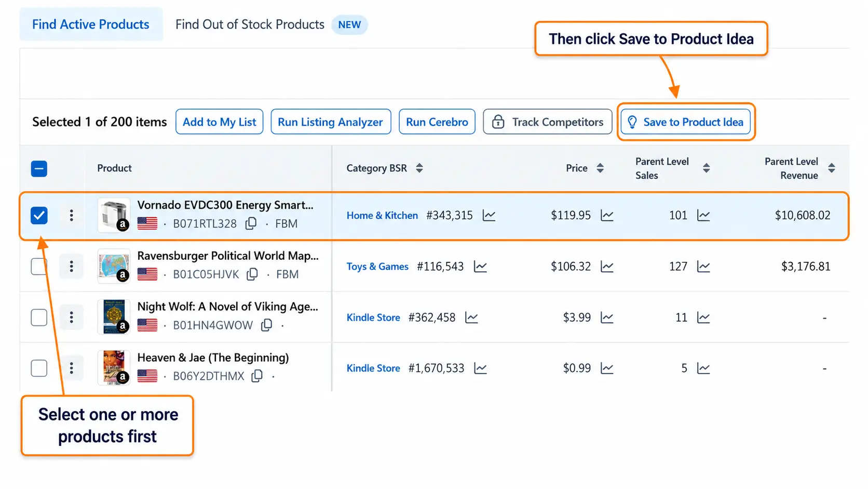This screenshot has height=489, width=868.
Task: Select the Night Wolf product checkbox
Action: (x=39, y=317)
